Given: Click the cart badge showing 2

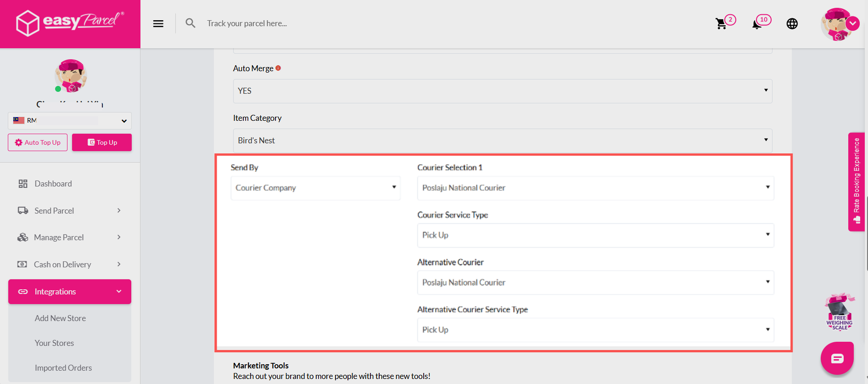Looking at the screenshot, I should pos(730,20).
